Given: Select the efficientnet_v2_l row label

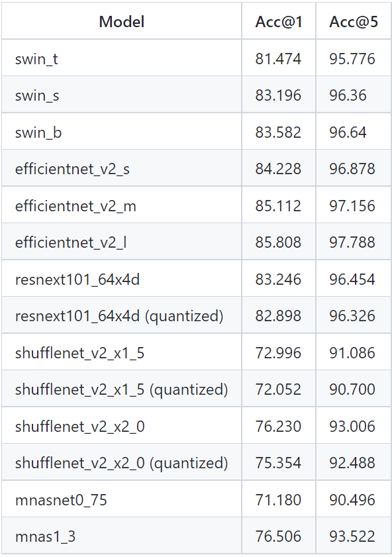Looking at the screenshot, I should (x=71, y=242).
